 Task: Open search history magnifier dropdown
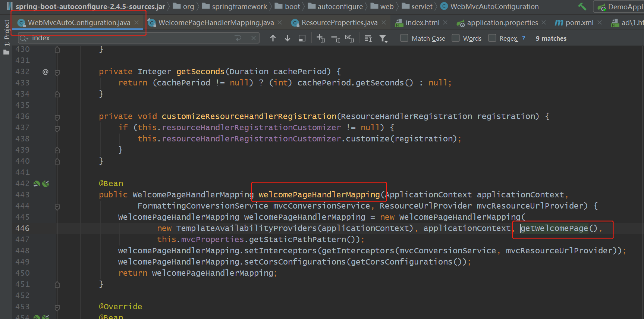[x=24, y=38]
